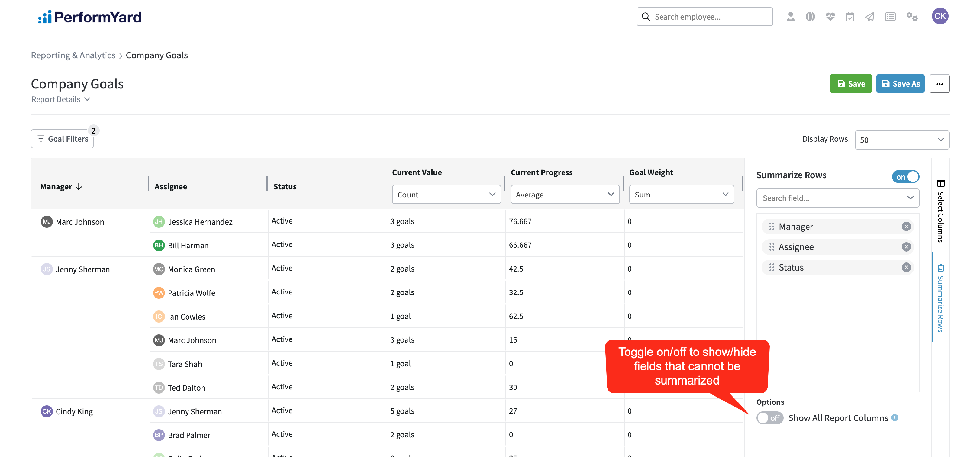Click info icon beside Show All Report Columns
The image size is (980, 457).
[895, 418]
